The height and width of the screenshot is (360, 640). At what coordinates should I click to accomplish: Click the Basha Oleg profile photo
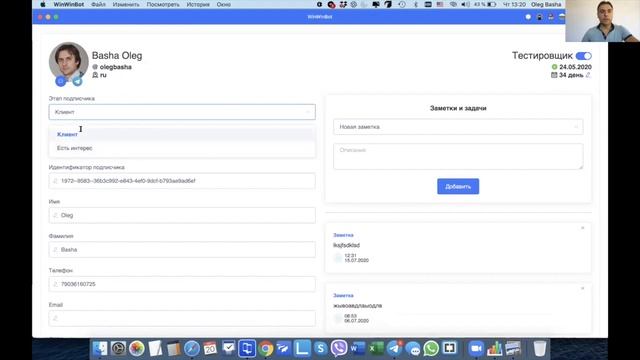pyautogui.click(x=69, y=61)
